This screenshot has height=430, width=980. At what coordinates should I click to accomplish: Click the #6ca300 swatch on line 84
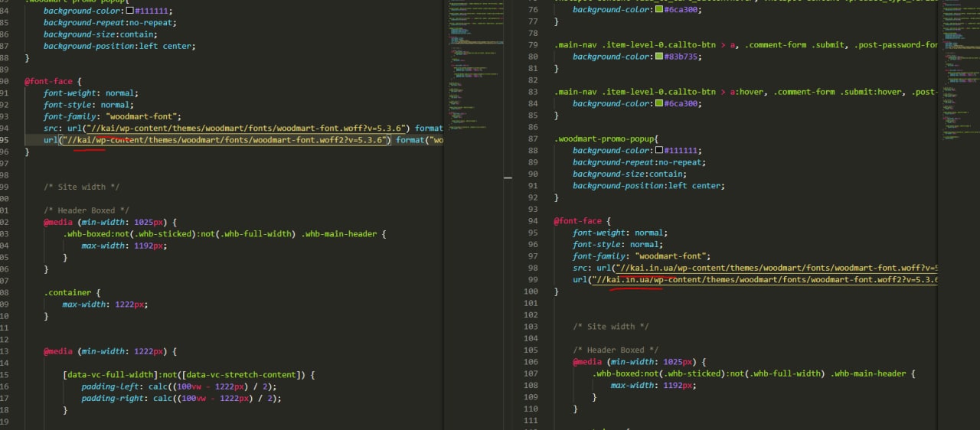[x=659, y=104]
